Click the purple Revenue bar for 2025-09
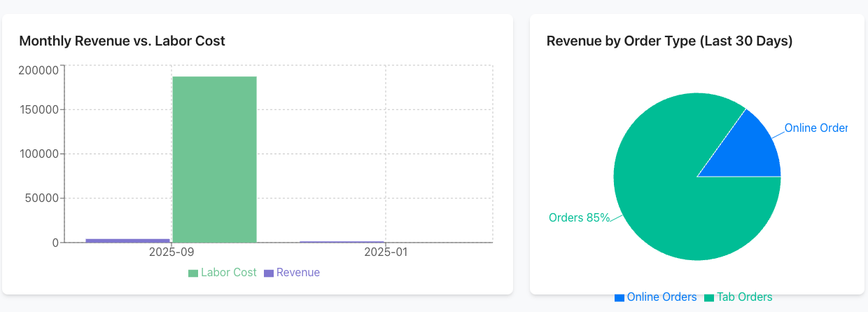The image size is (868, 312). 128,240
